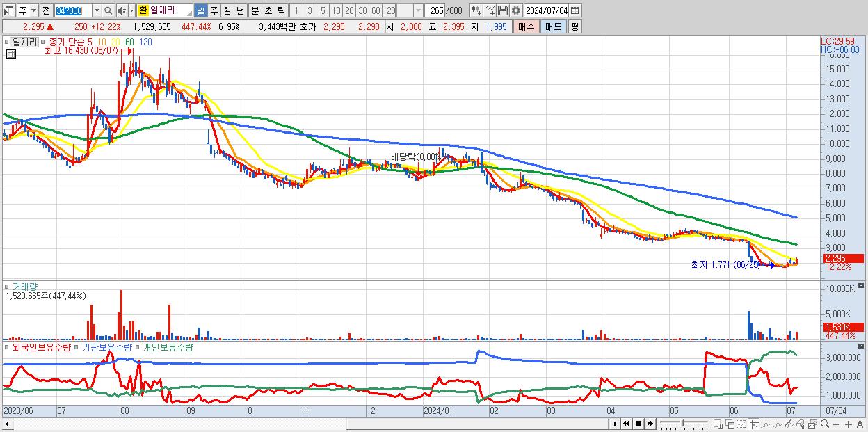Click corner expander of 알체라 name box
The image size is (868, 432).
pos(188,14)
